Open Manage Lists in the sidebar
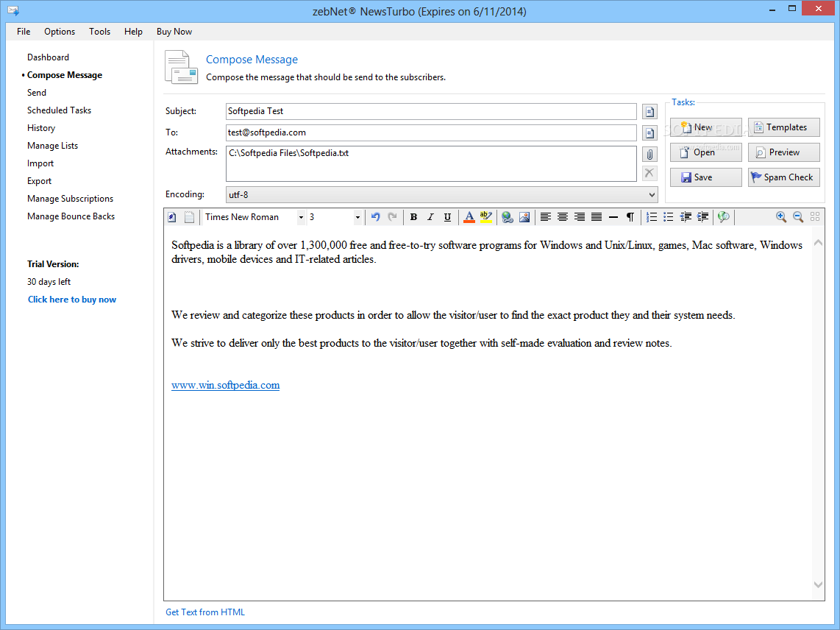This screenshot has width=840, height=630. [x=52, y=146]
